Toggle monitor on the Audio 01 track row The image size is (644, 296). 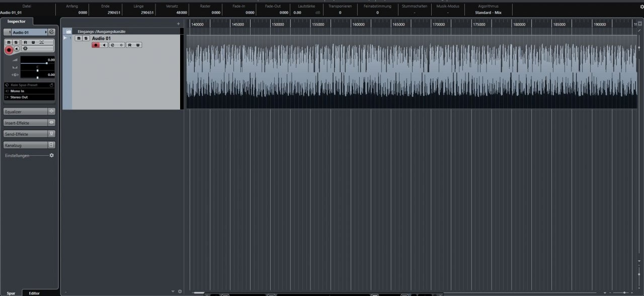(104, 45)
